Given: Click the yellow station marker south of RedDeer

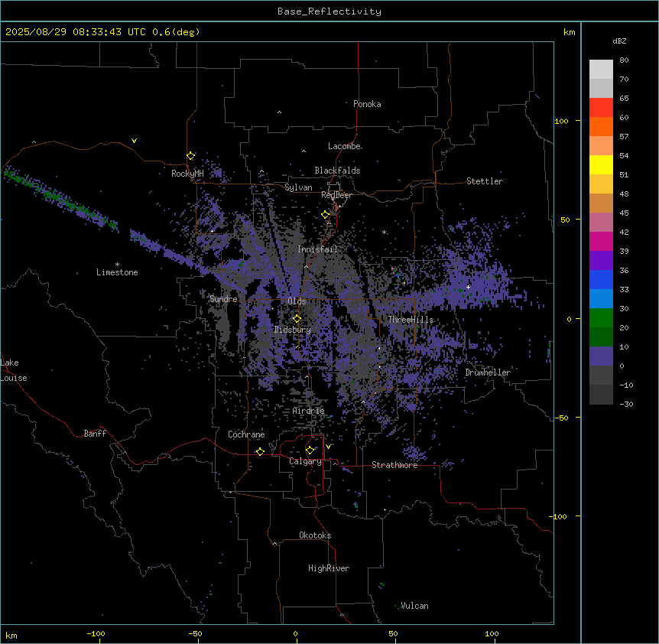Looking at the screenshot, I should tap(326, 215).
